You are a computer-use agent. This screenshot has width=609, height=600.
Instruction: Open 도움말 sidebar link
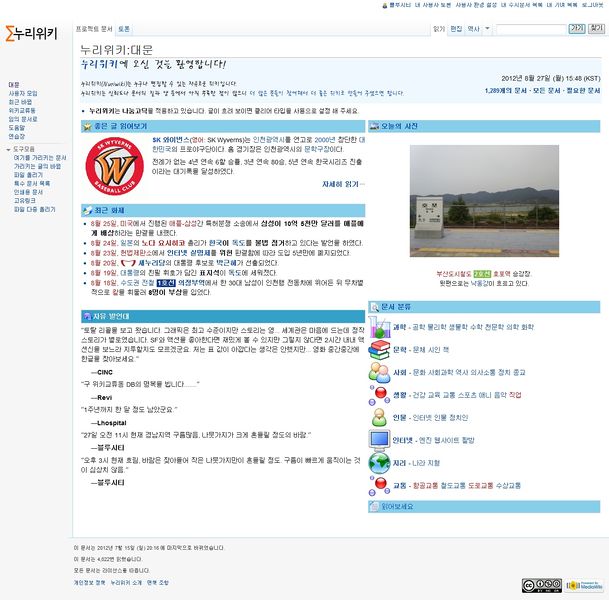[17, 128]
